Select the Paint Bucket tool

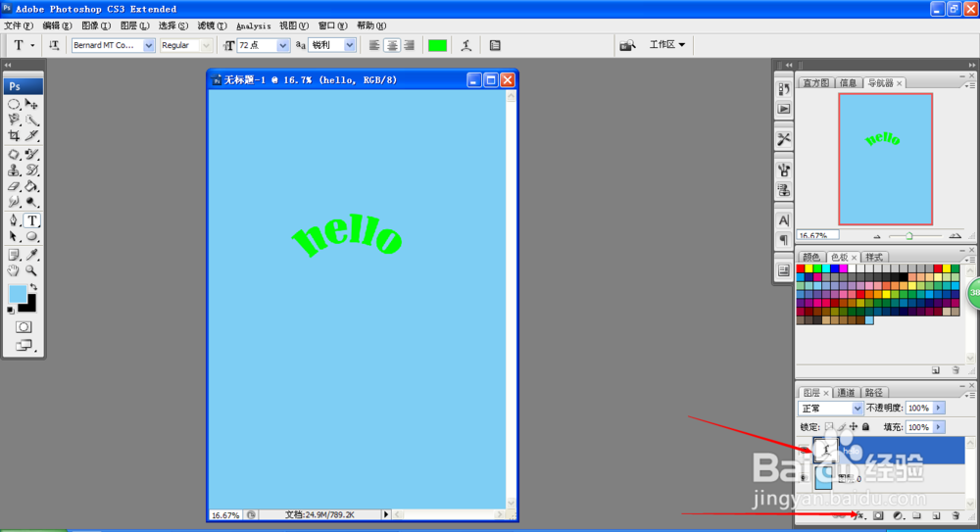(x=32, y=186)
